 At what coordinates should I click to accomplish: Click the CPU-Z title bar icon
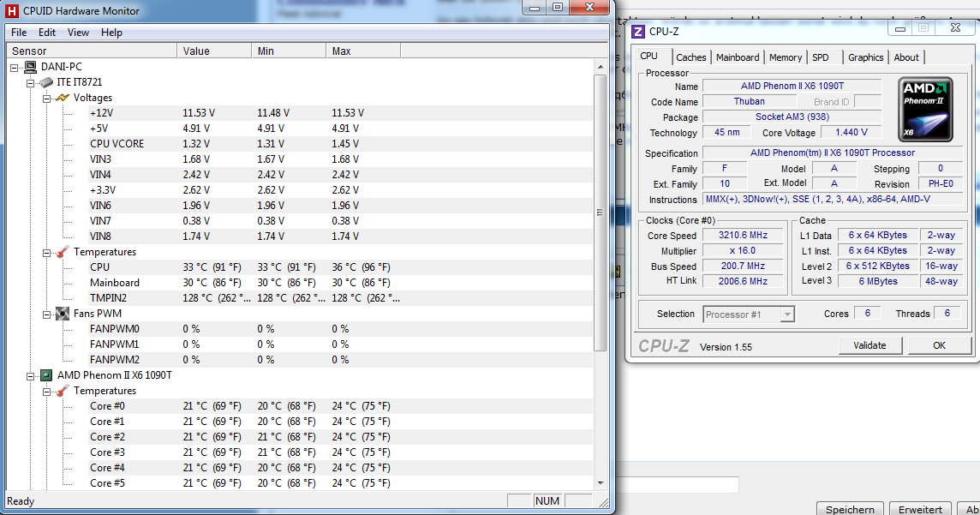point(638,31)
